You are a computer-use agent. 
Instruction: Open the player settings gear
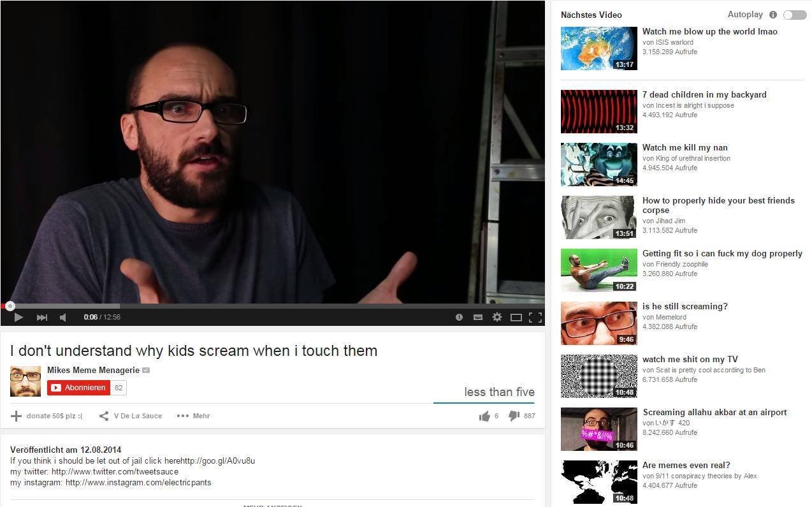point(497,317)
